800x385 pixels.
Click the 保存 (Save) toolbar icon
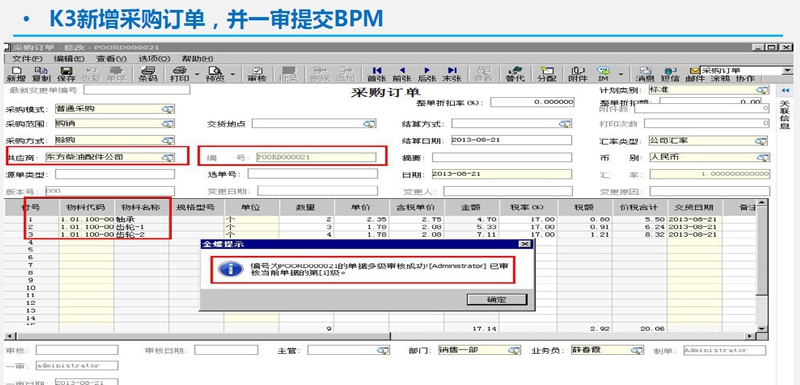point(66,74)
